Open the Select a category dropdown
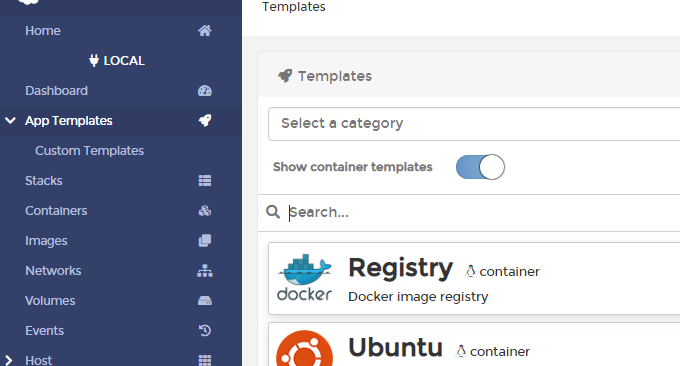The image size is (680, 366). (x=474, y=124)
